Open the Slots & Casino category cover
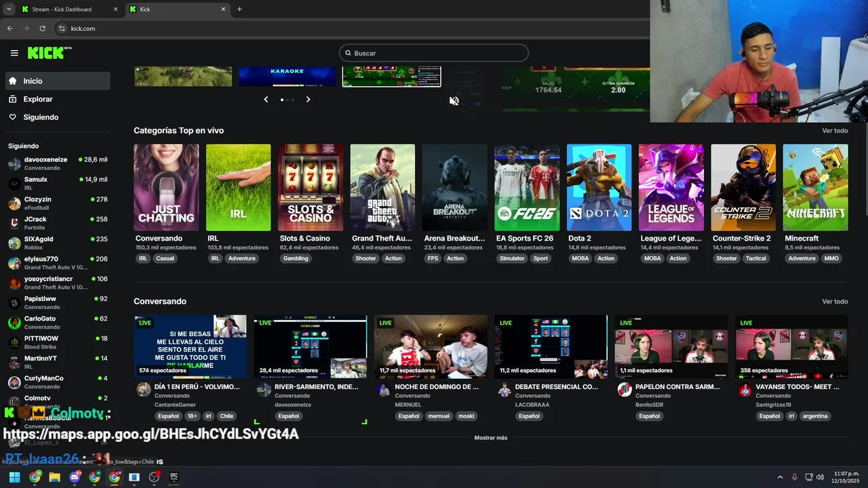The image size is (868, 488). (x=311, y=187)
